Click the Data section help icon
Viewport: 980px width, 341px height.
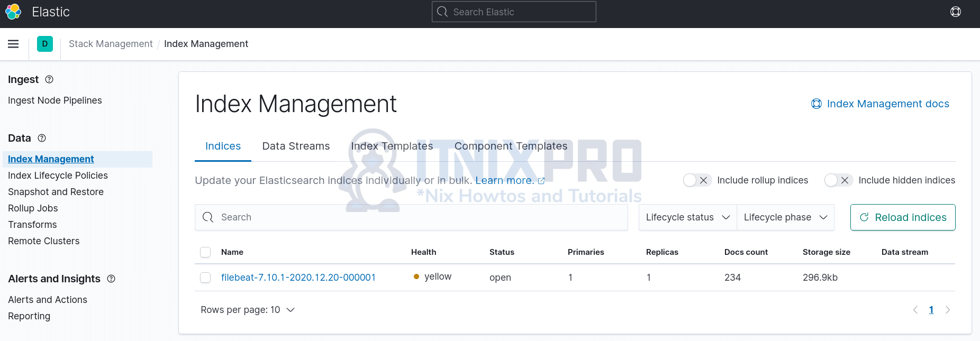pos(42,138)
